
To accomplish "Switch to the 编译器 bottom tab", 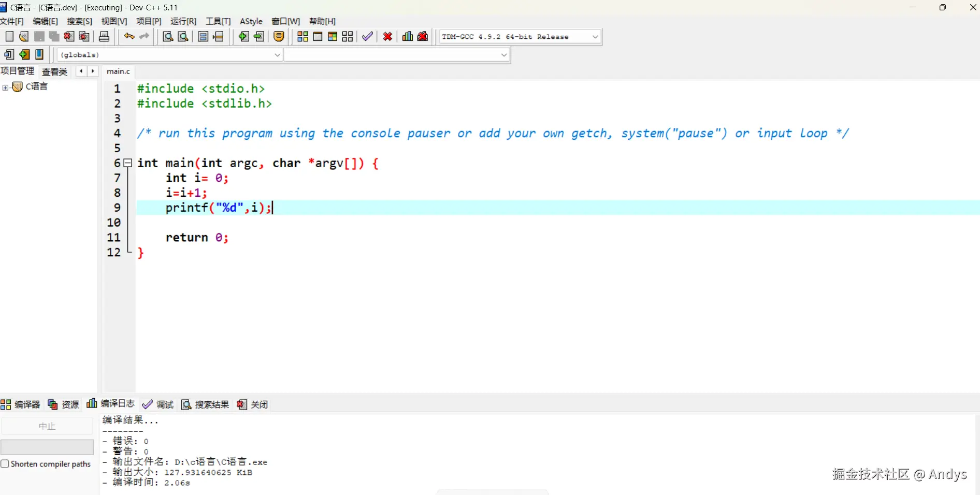I will (x=21, y=404).
